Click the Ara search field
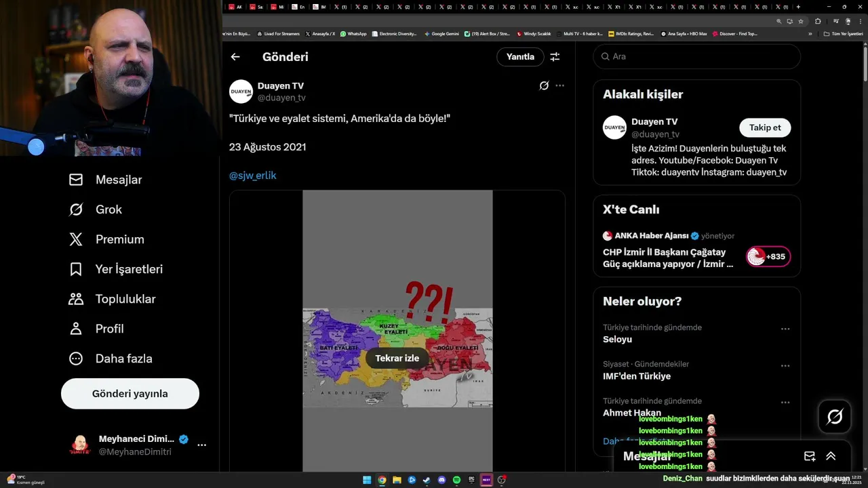Image resolution: width=868 pixels, height=488 pixels. coord(697,56)
